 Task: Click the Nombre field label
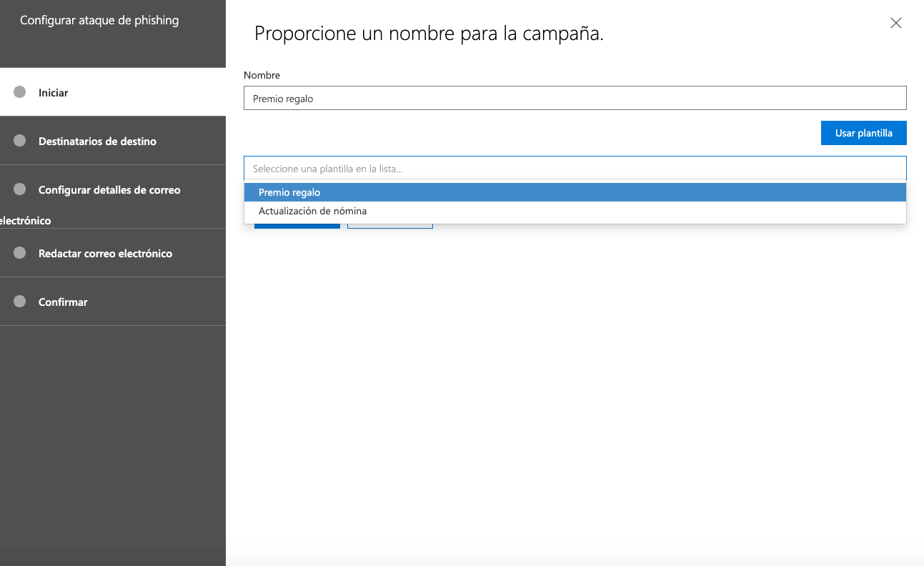click(x=262, y=75)
